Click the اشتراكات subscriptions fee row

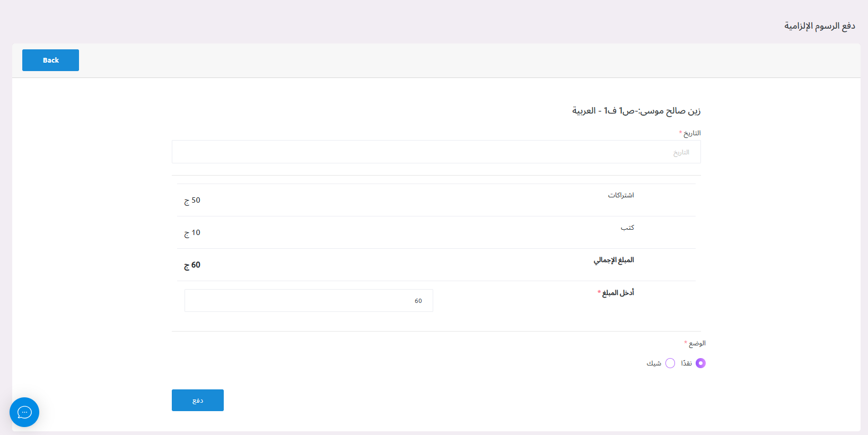tap(621, 195)
